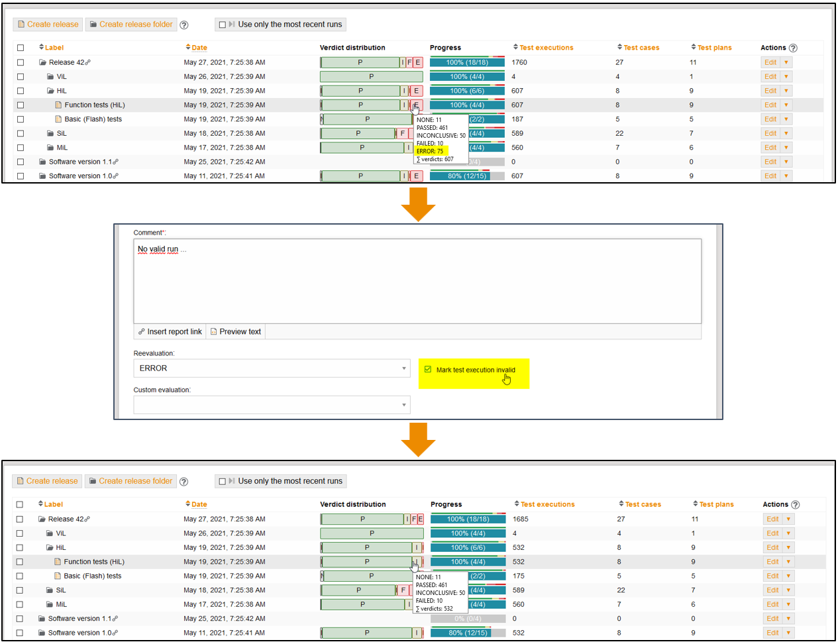
Task: Enable Use only the most recent runs in top panel
Action: tap(223, 25)
